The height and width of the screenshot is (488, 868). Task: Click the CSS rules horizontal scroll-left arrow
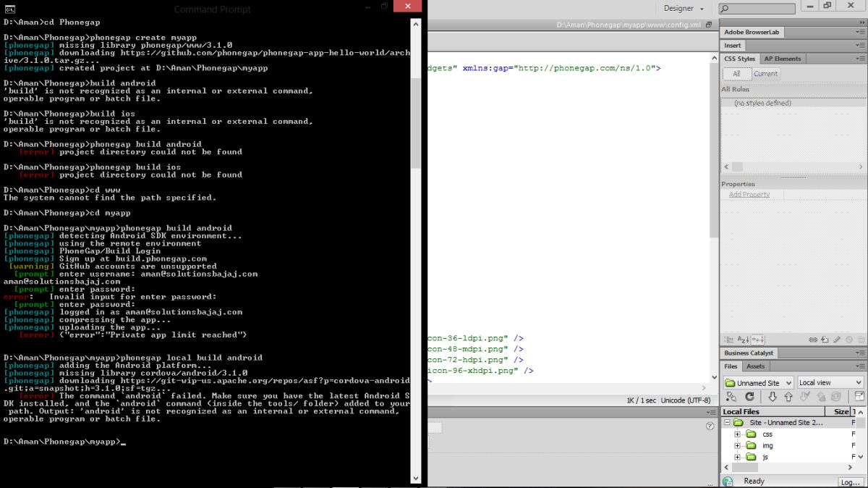(x=726, y=167)
